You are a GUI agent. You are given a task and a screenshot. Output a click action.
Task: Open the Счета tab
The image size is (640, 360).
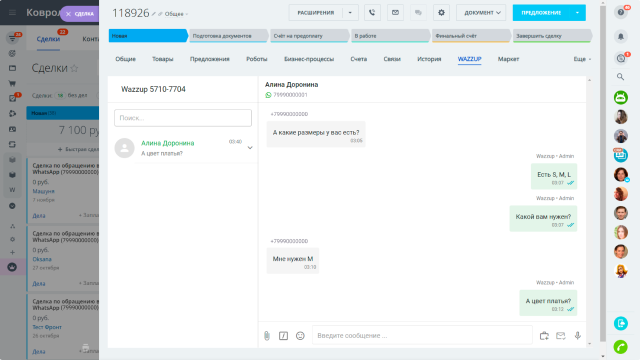click(358, 59)
